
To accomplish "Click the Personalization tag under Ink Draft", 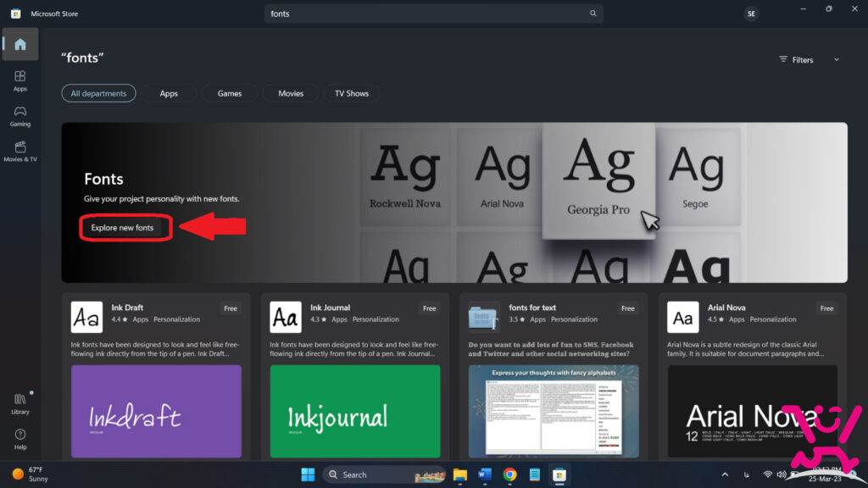I will [176, 319].
